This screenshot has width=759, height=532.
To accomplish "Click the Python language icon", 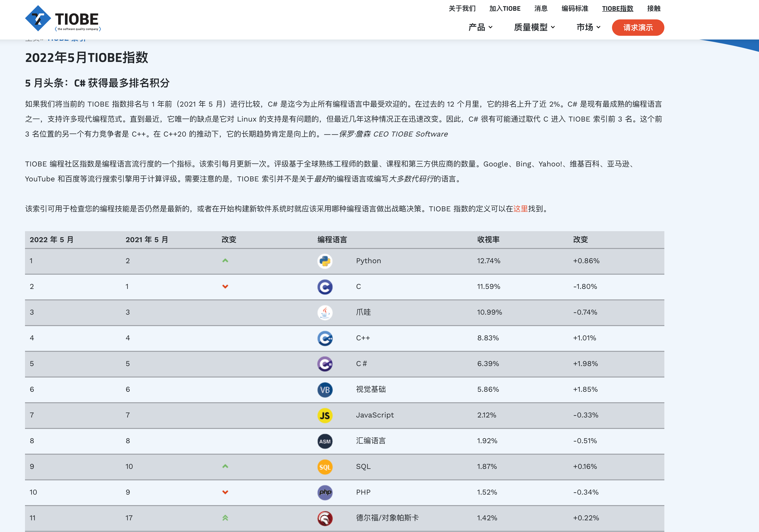I will point(325,261).
